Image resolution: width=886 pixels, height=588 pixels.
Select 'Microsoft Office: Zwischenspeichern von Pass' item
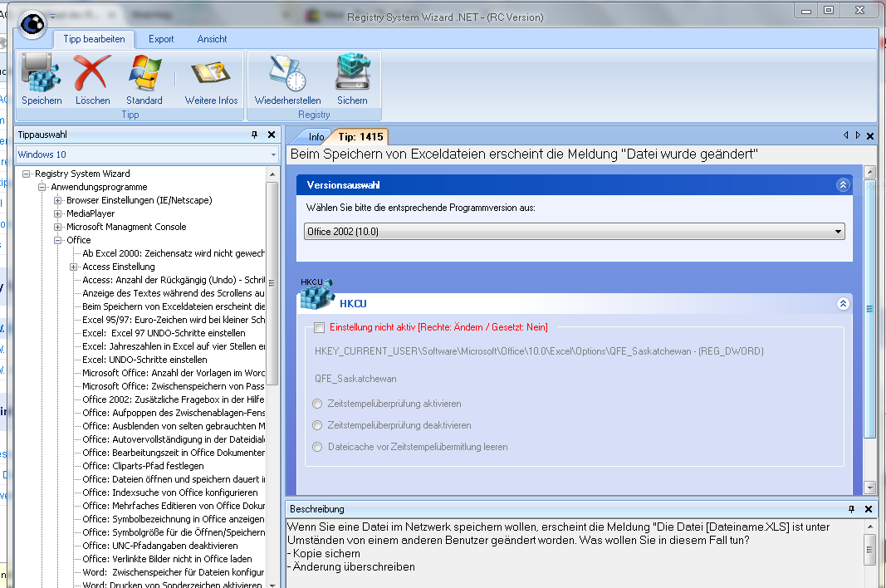click(x=174, y=386)
